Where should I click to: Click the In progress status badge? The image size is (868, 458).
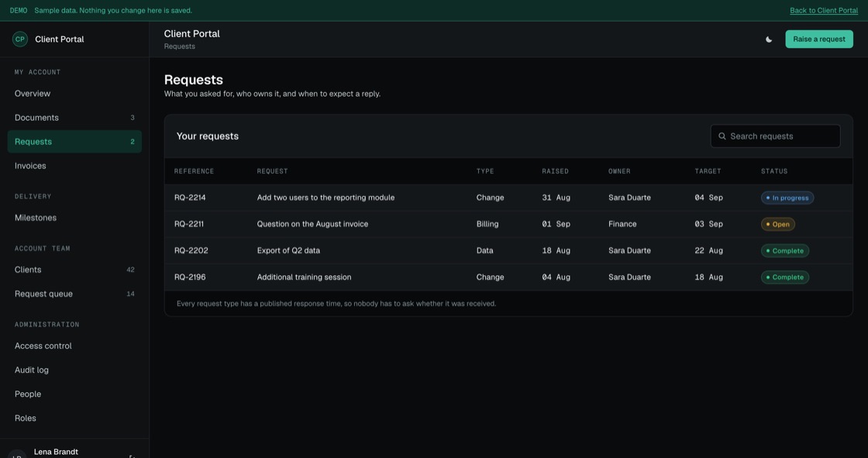click(x=787, y=198)
